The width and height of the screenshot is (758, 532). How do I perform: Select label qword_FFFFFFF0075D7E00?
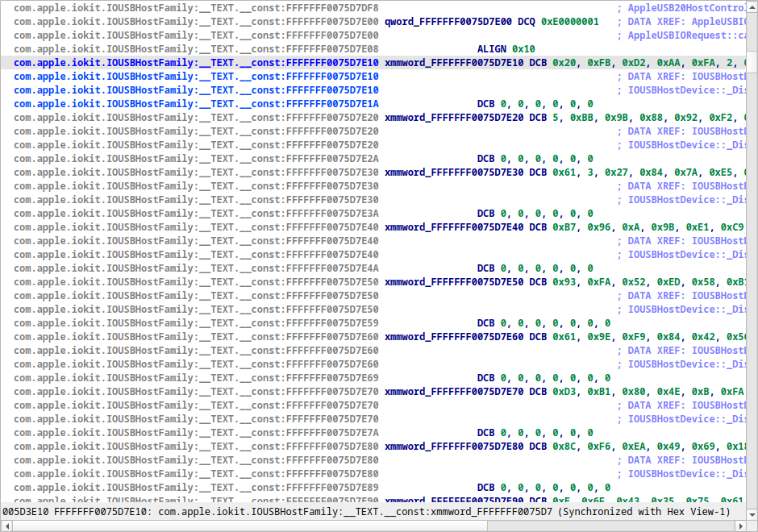pyautogui.click(x=448, y=22)
